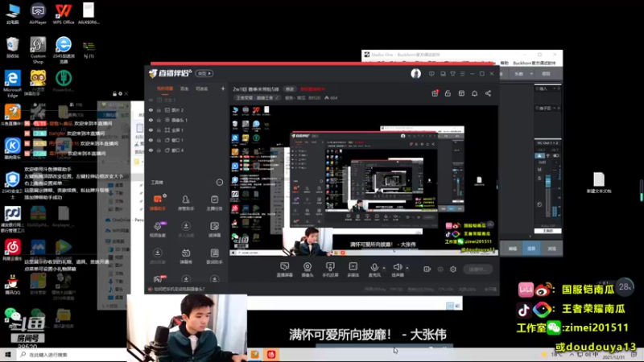Click the pan knob in Studio One mixer
The height and width of the screenshot is (362, 644).
coord(539,204)
